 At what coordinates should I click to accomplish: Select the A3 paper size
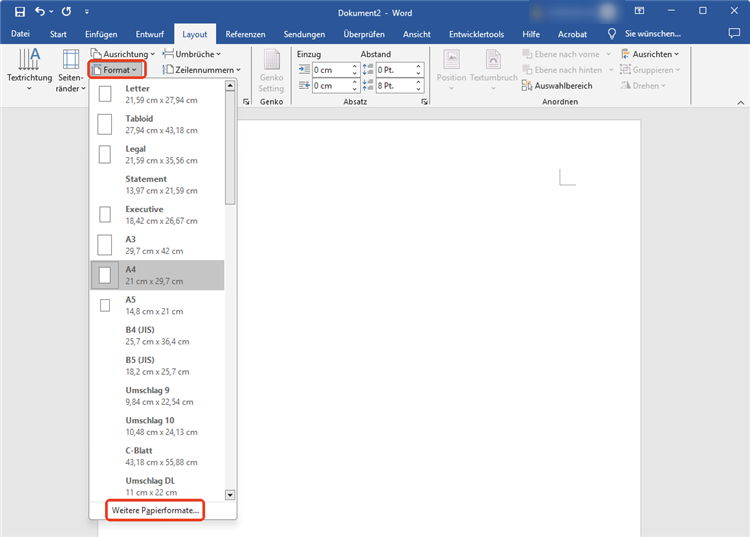tap(157, 245)
